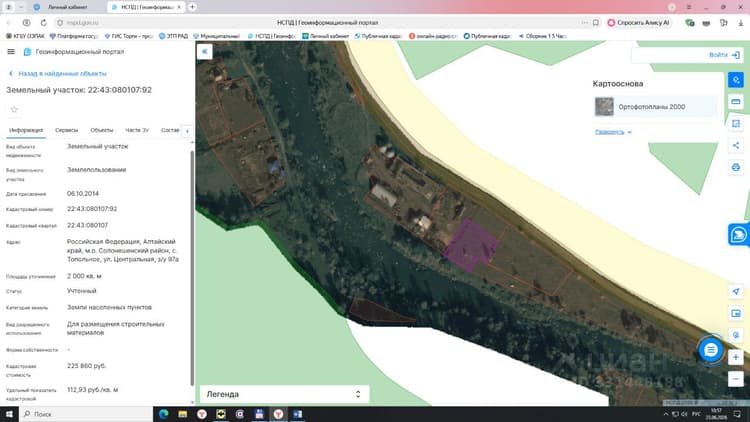The image size is (750, 422).
Task: Select the Ортофотопланы 2000 basemap thumbnail
Action: pyautogui.click(x=604, y=107)
